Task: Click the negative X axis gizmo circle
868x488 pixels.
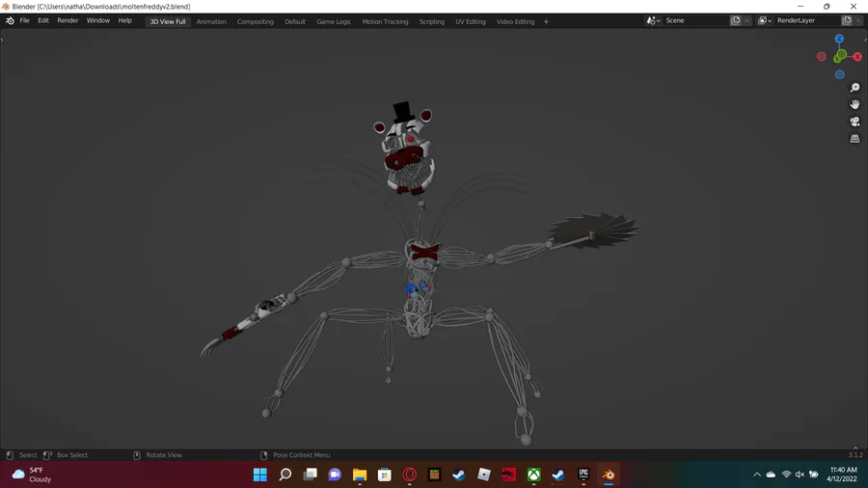Action: (x=822, y=57)
